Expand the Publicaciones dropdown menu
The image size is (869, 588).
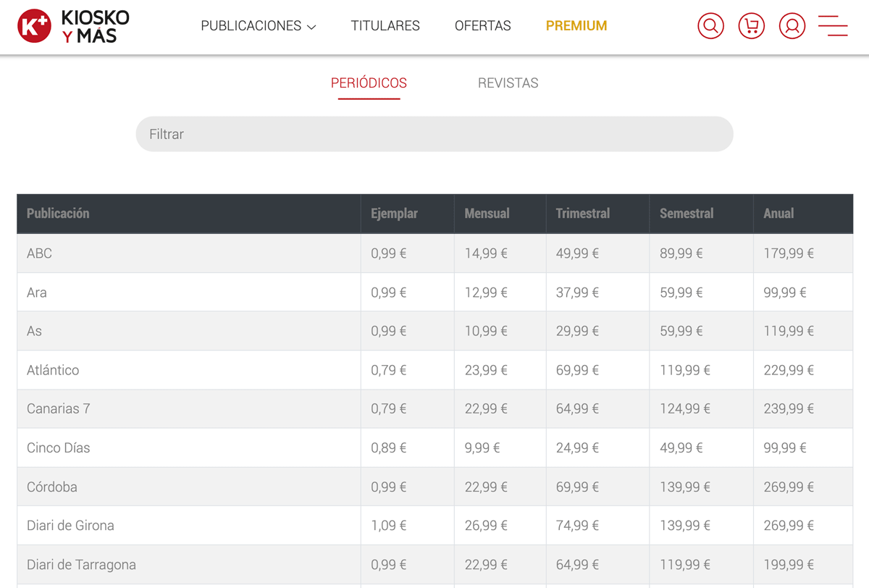tap(259, 26)
